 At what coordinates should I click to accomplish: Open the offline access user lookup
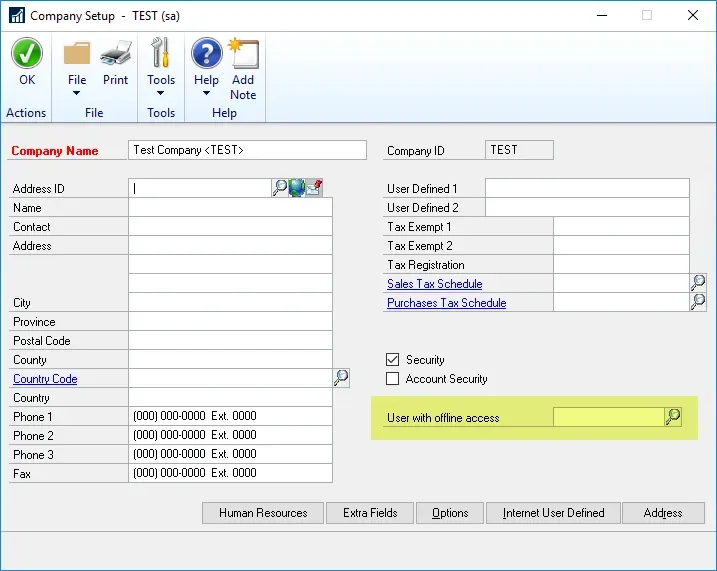coord(673,417)
